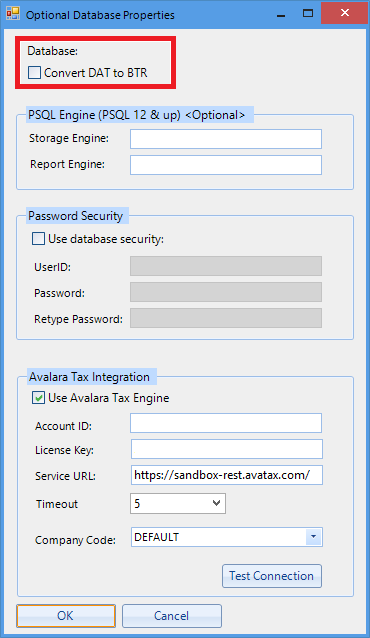The image size is (370, 638).
Task: Click the Report Engine input field
Action: click(226, 165)
